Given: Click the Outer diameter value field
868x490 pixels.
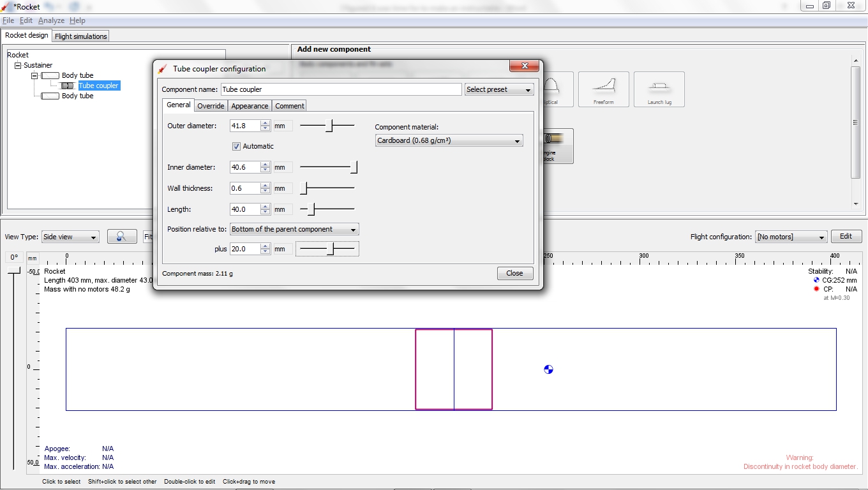Looking at the screenshot, I should click(245, 126).
